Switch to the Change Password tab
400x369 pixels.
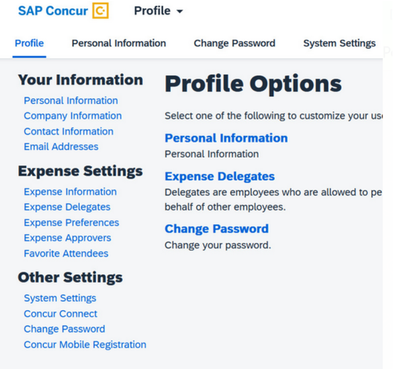point(234,43)
